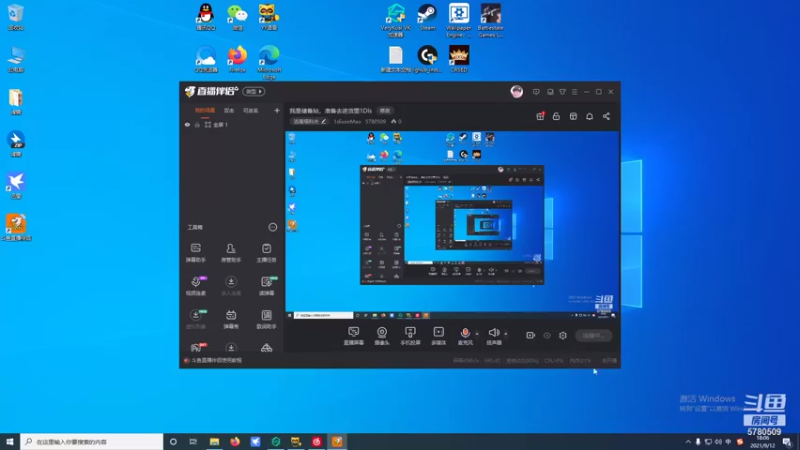Screen dimensions: 800x450
Task: Select the 全屏 1 source row
Action: click(x=232, y=124)
